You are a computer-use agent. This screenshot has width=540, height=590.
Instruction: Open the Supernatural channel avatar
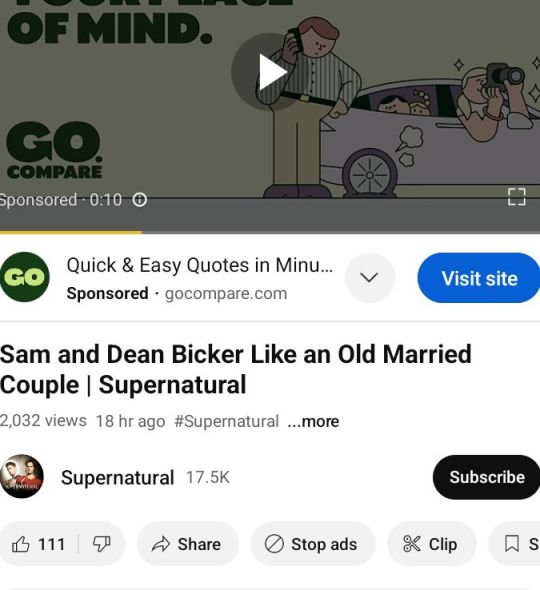click(22, 476)
